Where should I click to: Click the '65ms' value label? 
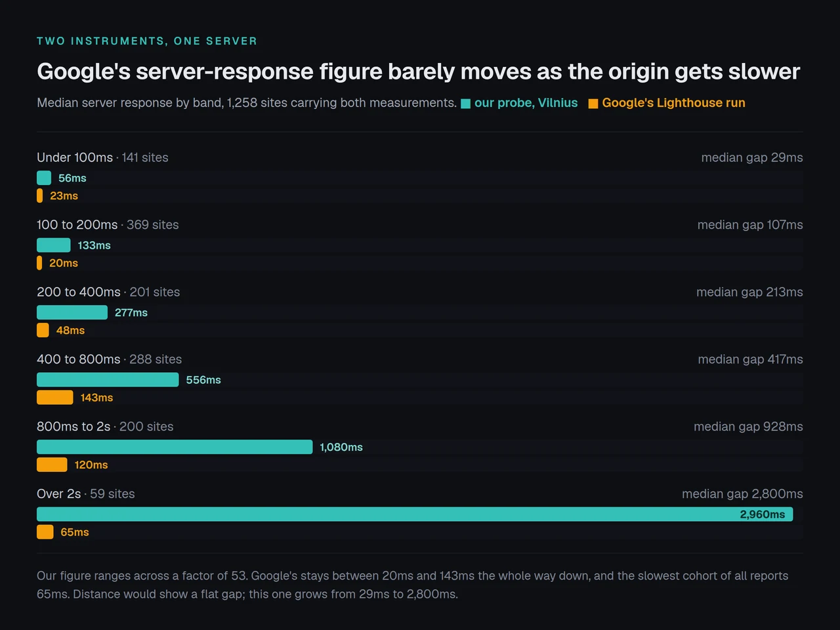[75, 532]
